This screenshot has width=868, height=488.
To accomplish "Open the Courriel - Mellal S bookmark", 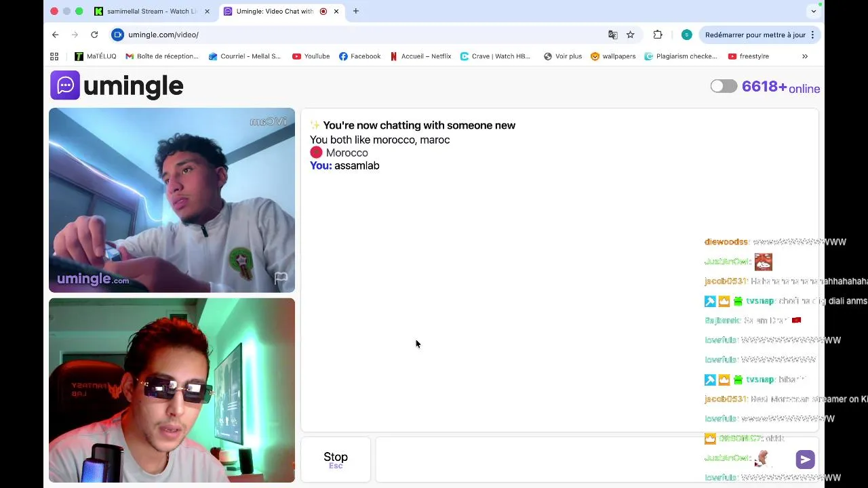I will point(244,56).
